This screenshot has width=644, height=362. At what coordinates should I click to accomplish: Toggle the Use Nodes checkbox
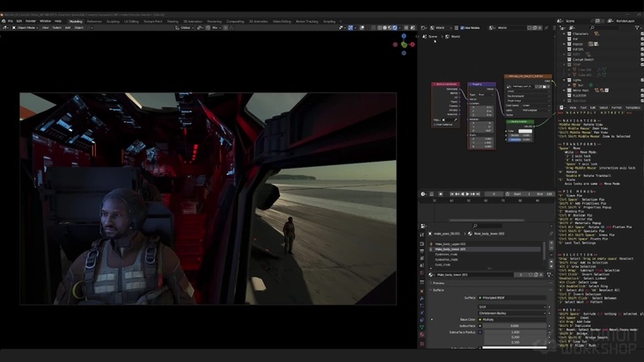(462, 28)
